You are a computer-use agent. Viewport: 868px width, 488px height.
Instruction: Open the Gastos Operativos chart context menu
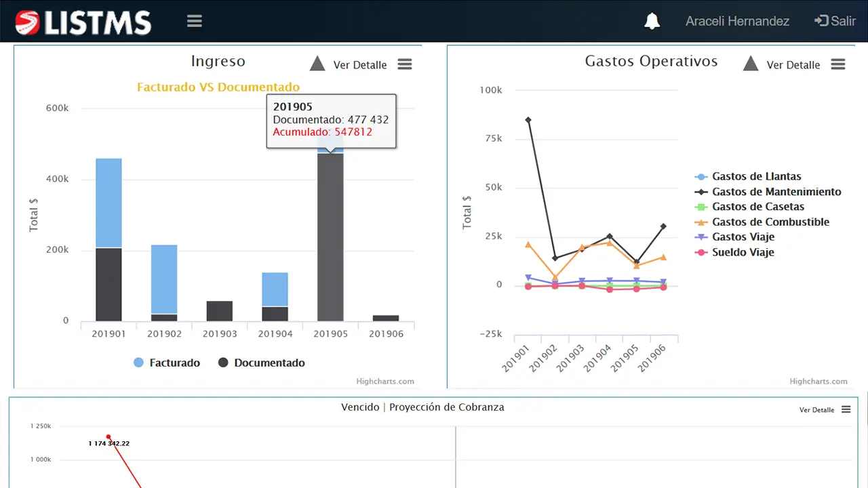coord(838,64)
